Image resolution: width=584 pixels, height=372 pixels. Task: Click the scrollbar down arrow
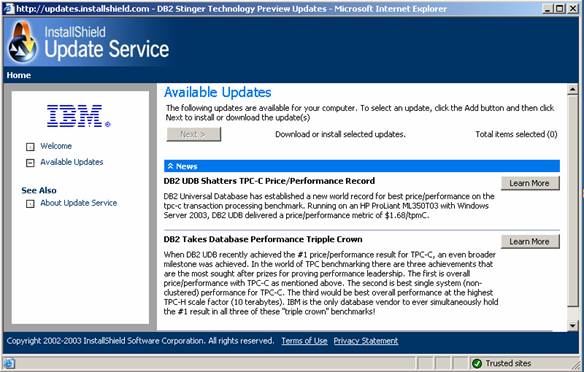pos(572,325)
